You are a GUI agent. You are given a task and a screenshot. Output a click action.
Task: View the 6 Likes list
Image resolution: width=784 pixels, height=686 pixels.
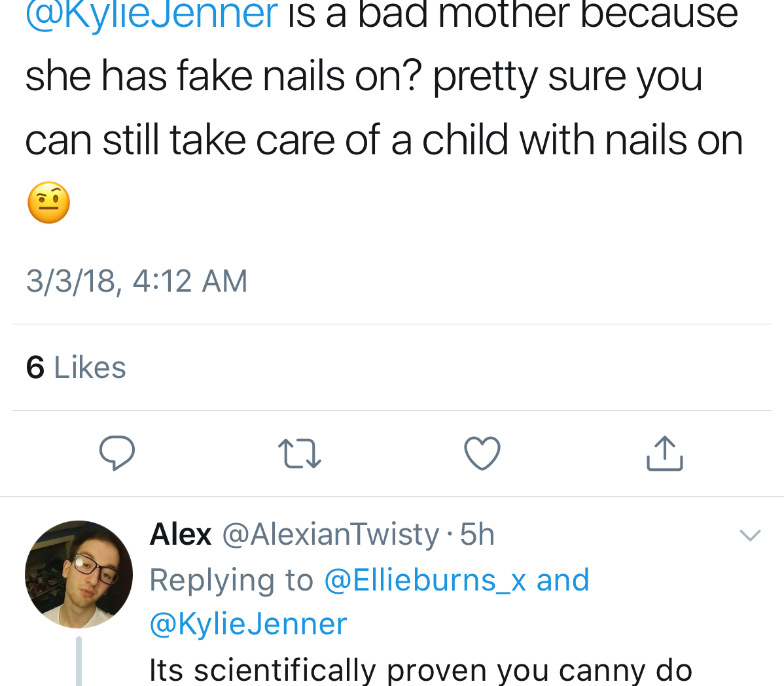(76, 367)
